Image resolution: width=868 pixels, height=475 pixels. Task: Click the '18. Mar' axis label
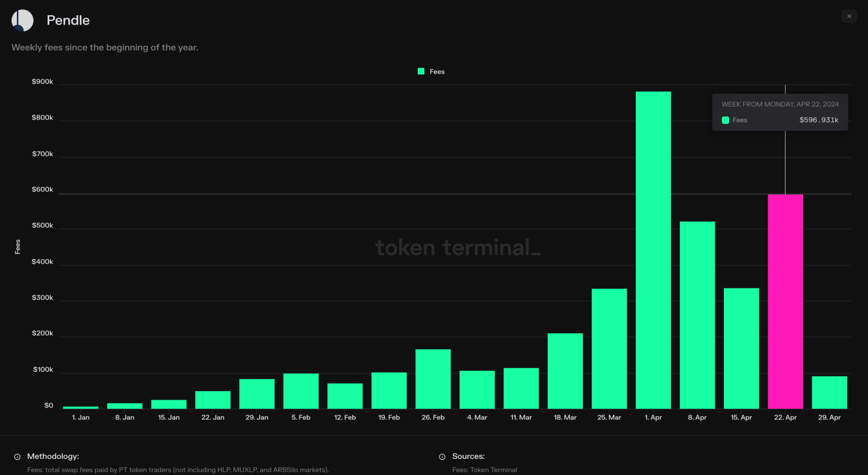pos(565,417)
